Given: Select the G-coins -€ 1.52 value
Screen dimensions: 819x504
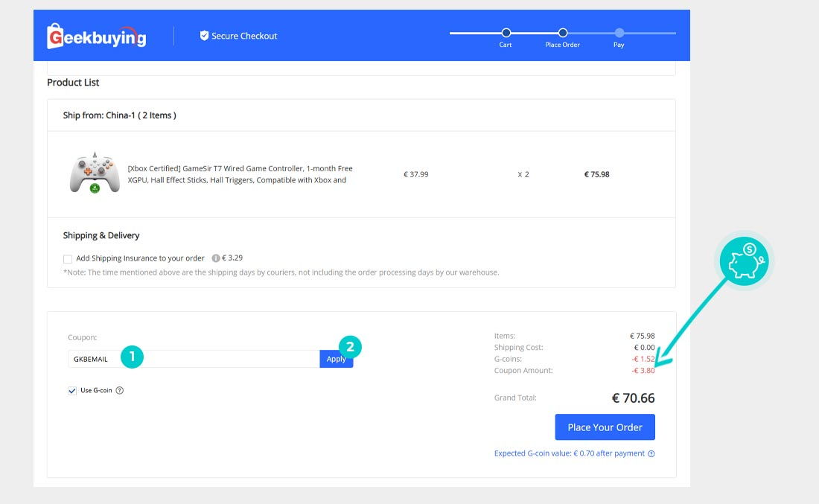Looking at the screenshot, I should click(x=643, y=360).
